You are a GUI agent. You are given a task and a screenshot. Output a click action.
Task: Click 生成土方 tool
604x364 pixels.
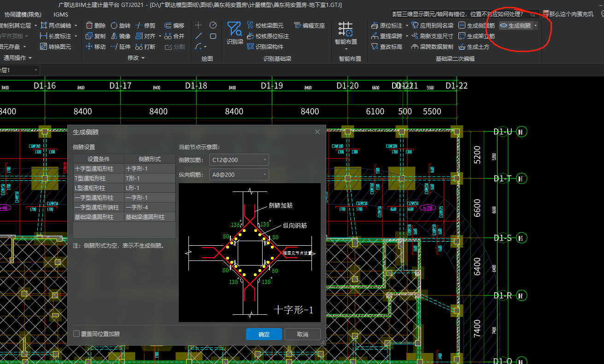click(474, 46)
